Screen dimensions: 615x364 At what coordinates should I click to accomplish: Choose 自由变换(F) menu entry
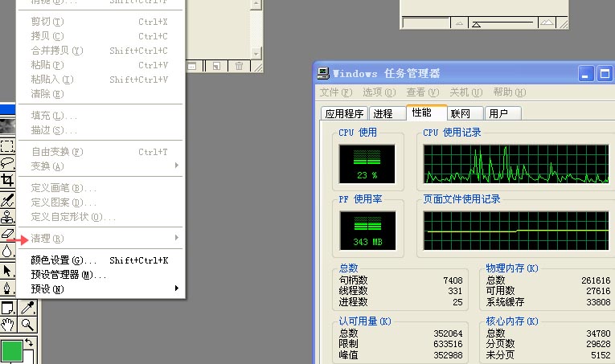click(100, 152)
